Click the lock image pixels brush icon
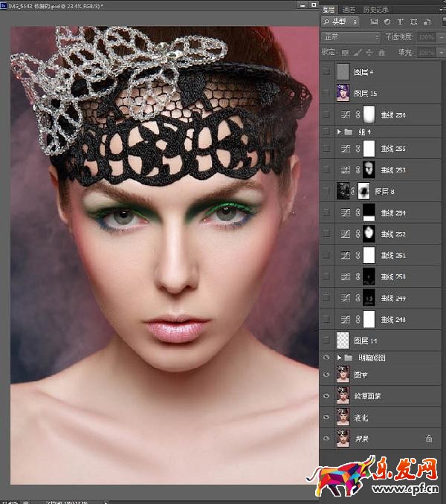The image size is (446, 504). click(357, 53)
